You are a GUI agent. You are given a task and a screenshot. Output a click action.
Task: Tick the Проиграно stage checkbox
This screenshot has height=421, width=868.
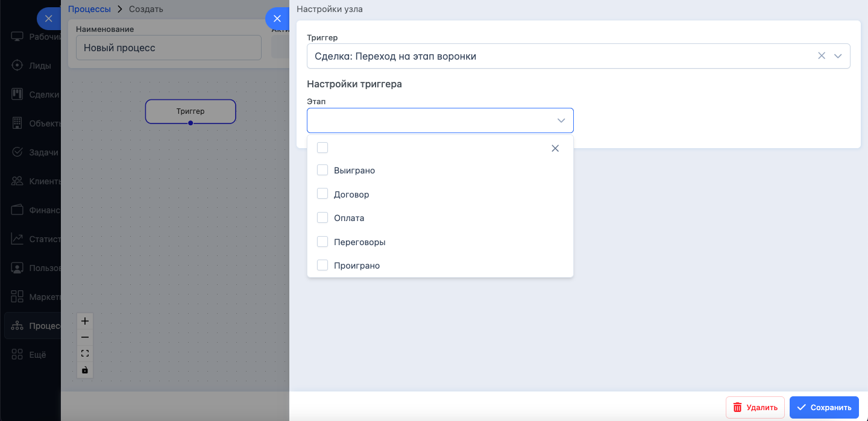click(x=322, y=265)
